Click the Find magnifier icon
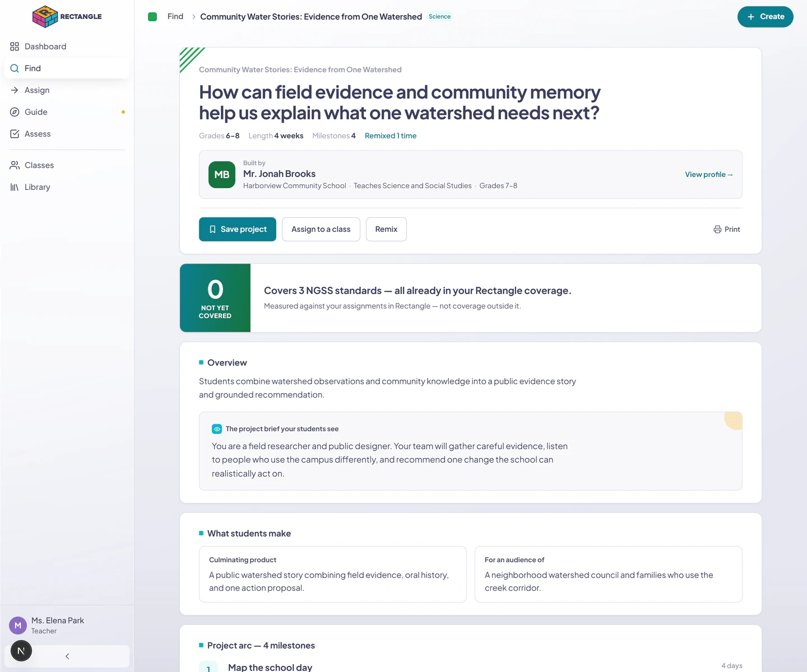807x672 pixels. point(15,68)
